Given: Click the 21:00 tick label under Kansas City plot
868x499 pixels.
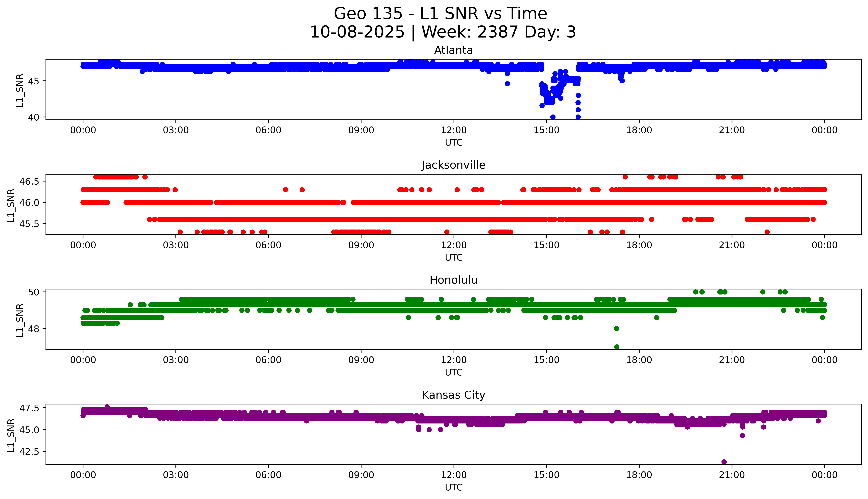Looking at the screenshot, I should pos(732,475).
